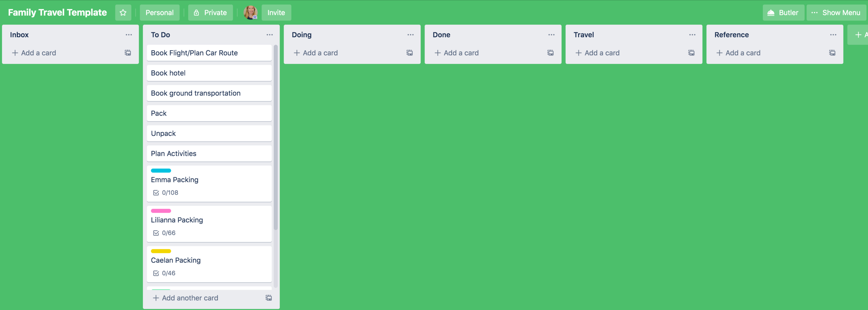Open the Lilianna Packing card
The width and height of the screenshot is (868, 310).
(209, 224)
